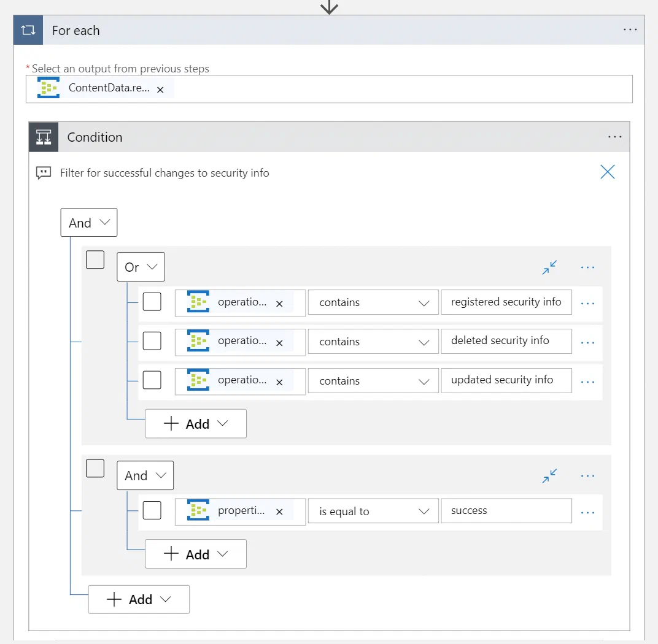Viewport: 658px width, 644px height.
Task: Edit the 'updated security info' value field
Action: pyautogui.click(x=506, y=380)
